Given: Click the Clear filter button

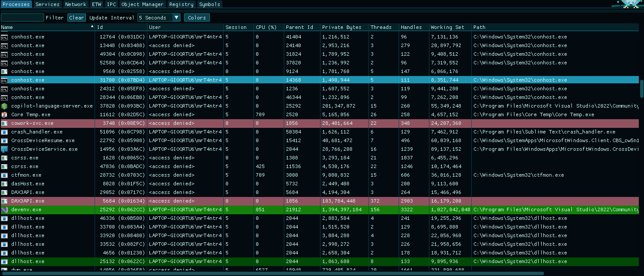Looking at the screenshot, I should (x=77, y=18).
